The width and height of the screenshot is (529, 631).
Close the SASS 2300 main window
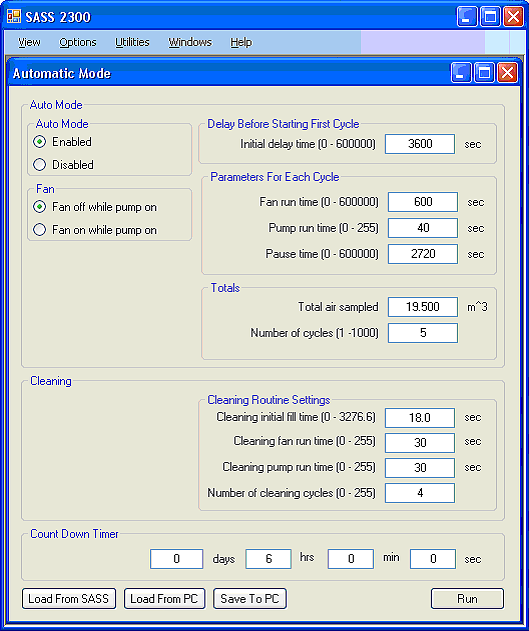(x=514, y=17)
